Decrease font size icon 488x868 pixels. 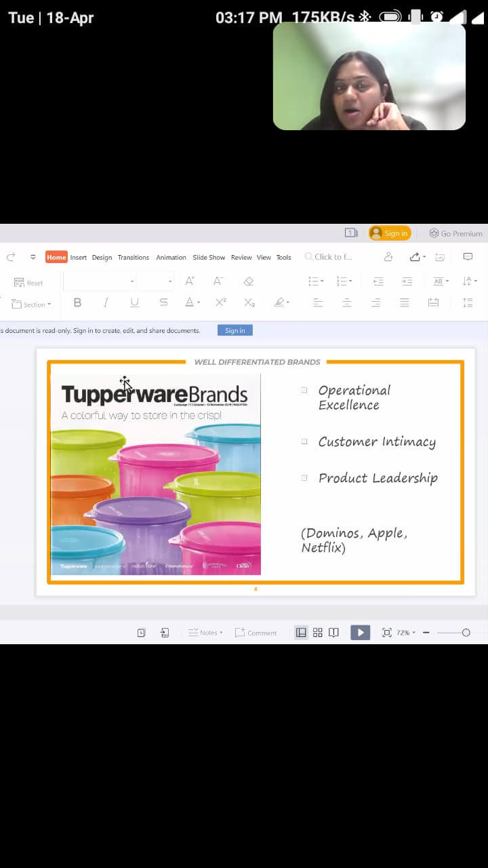pyautogui.click(x=218, y=281)
